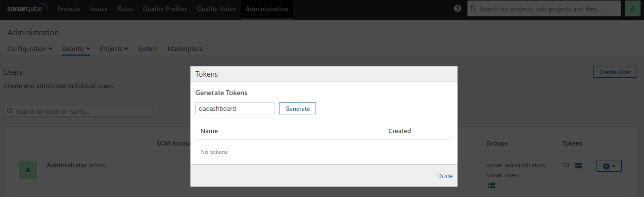Image resolution: width=644 pixels, height=197 pixels.
Task: Expand the Projects administration dropdown
Action: click(114, 49)
